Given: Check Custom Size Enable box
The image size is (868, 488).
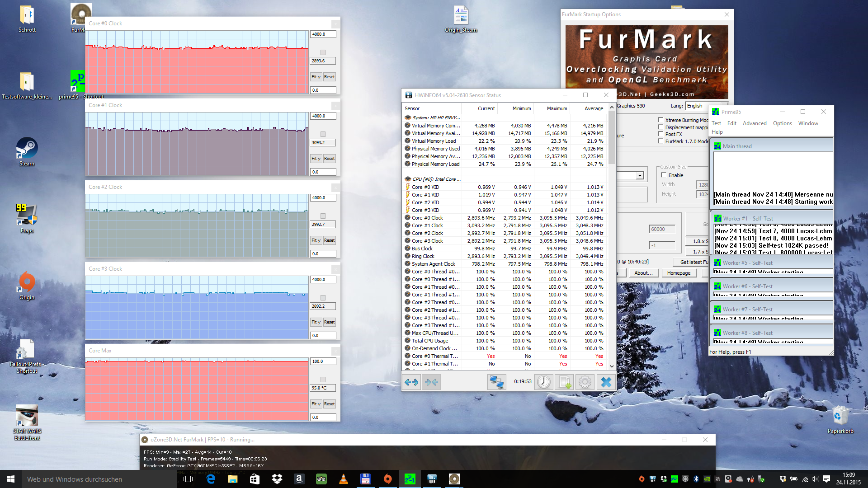Looking at the screenshot, I should click(x=664, y=175).
